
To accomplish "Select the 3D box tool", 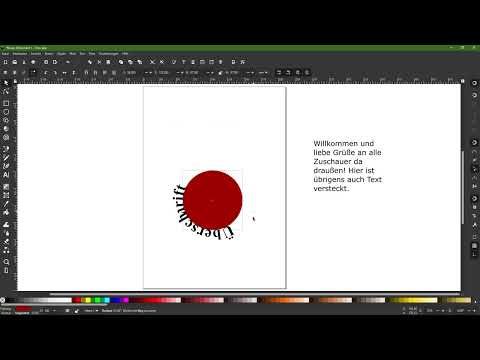I will (6, 129).
